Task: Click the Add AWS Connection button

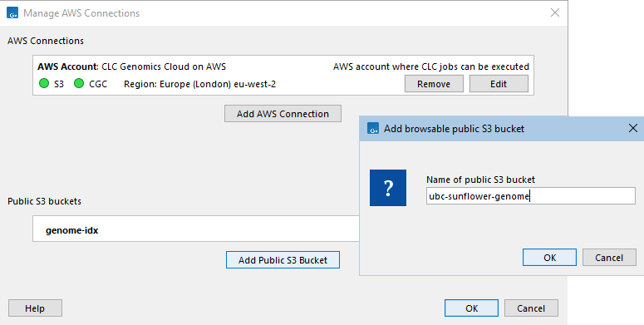Action: 283,114
